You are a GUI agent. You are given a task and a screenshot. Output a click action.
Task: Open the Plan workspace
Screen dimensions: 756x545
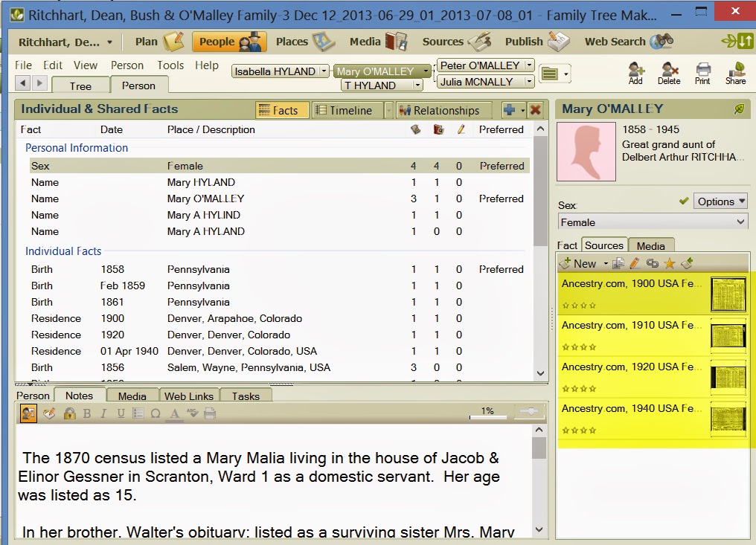(158, 42)
